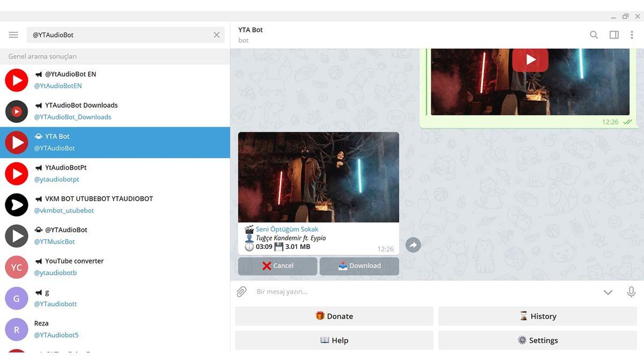The width and height of the screenshot is (644, 362).
Task: Forward the song via the share arrow
Action: 413,245
